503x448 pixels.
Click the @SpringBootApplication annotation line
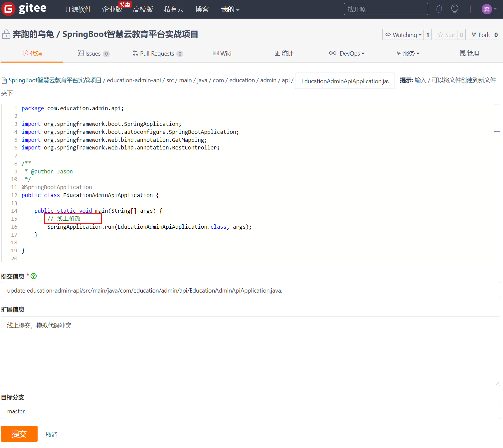click(x=57, y=187)
